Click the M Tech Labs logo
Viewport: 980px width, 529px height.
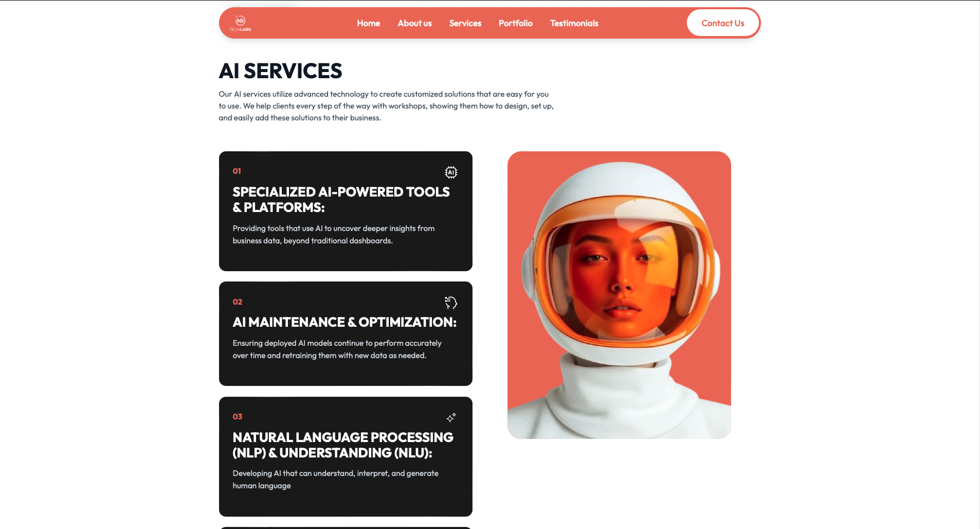[240, 23]
